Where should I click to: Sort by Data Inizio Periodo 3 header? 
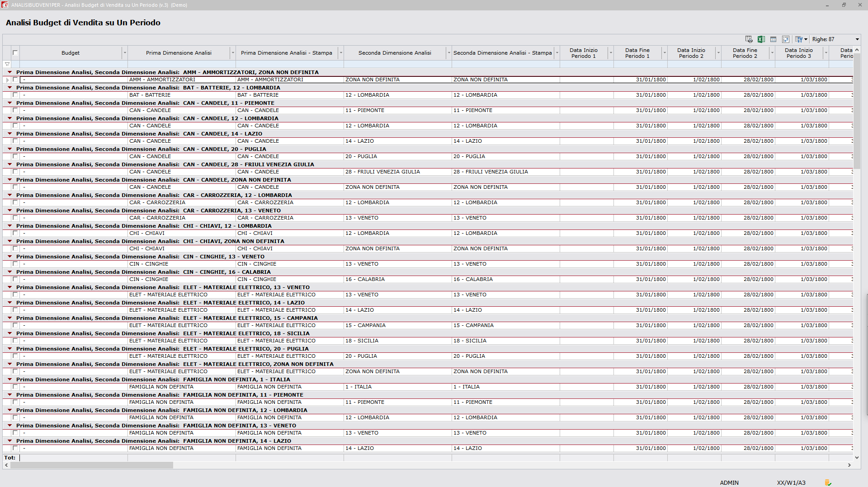pyautogui.click(x=799, y=53)
